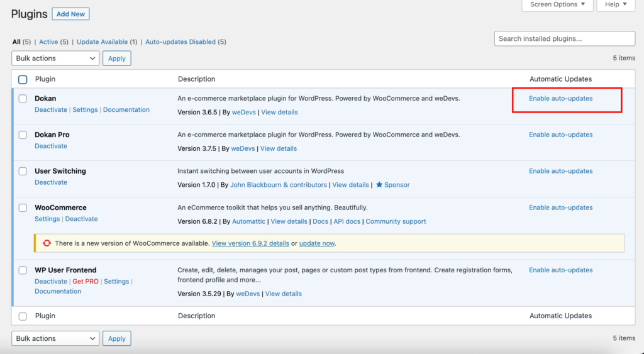The image size is (644, 354).
Task: Enable auto-updates for WP User Frontend
Action: click(x=560, y=270)
